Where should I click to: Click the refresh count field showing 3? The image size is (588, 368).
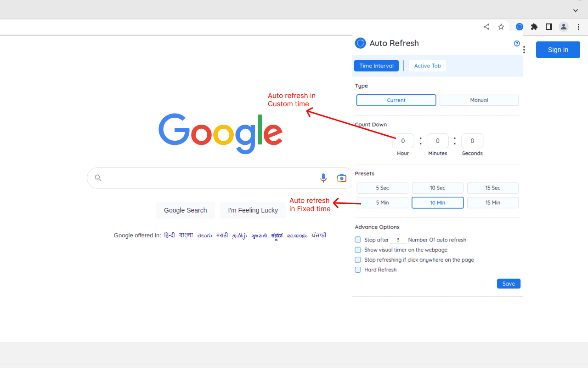pyautogui.click(x=398, y=240)
